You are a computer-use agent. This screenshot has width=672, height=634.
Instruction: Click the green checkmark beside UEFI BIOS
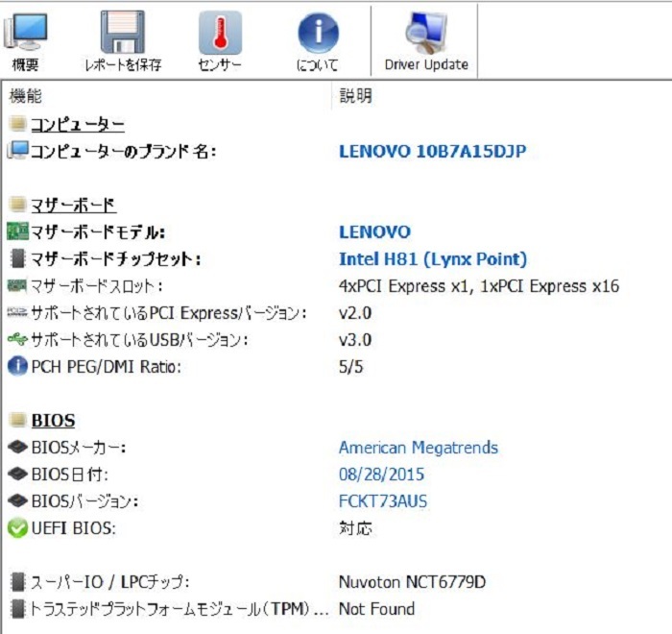click(x=17, y=528)
